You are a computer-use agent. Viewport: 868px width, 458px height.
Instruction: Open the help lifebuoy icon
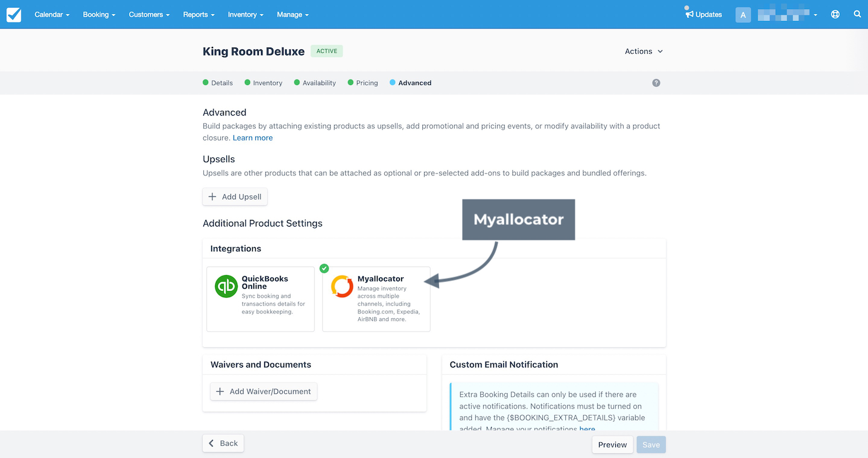pos(835,14)
